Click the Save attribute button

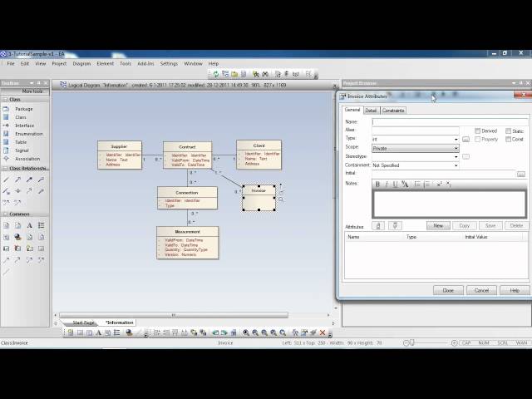point(490,225)
